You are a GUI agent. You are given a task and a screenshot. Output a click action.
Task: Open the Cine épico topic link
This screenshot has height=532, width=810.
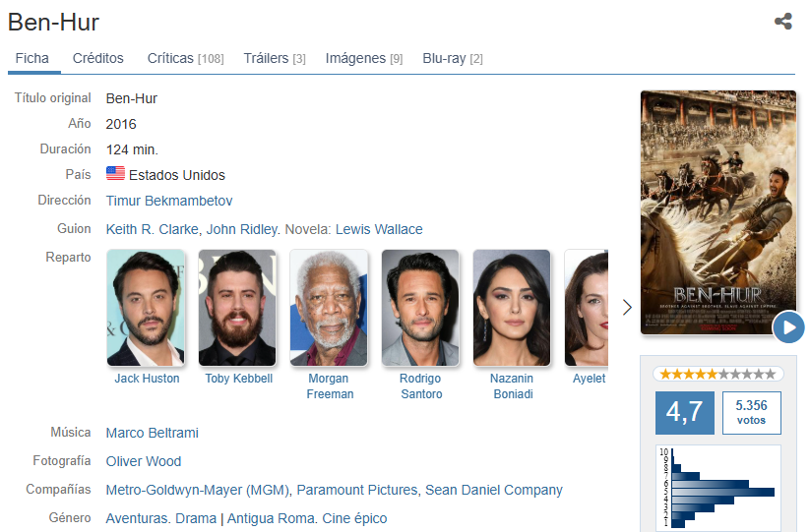pyautogui.click(x=354, y=518)
